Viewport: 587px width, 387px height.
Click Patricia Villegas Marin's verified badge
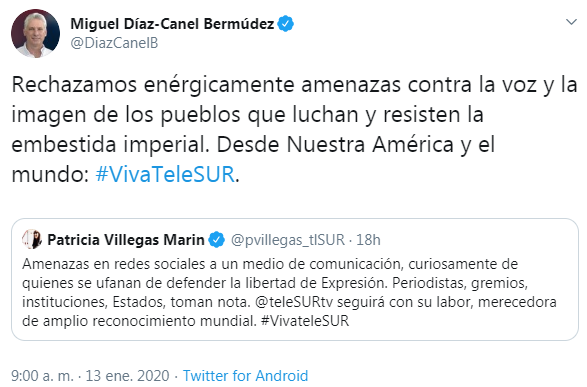click(x=216, y=240)
